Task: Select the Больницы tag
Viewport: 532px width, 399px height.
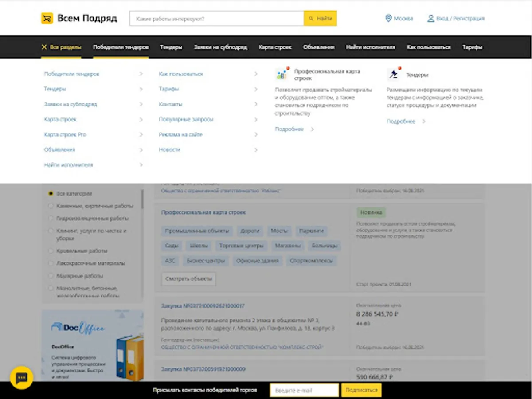Action: pos(324,246)
